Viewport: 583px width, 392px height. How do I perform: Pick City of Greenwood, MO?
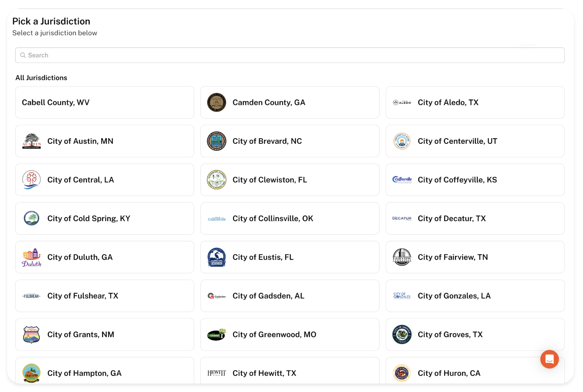(x=290, y=335)
